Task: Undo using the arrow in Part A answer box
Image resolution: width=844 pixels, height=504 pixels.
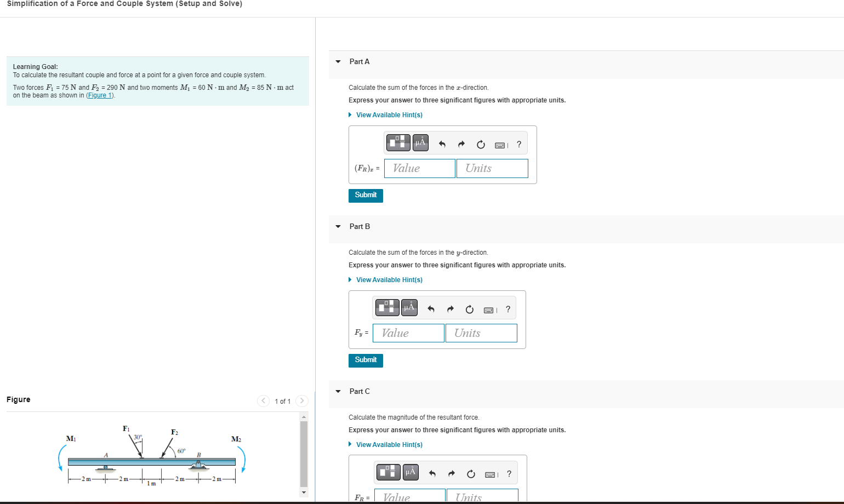Action: pyautogui.click(x=442, y=144)
